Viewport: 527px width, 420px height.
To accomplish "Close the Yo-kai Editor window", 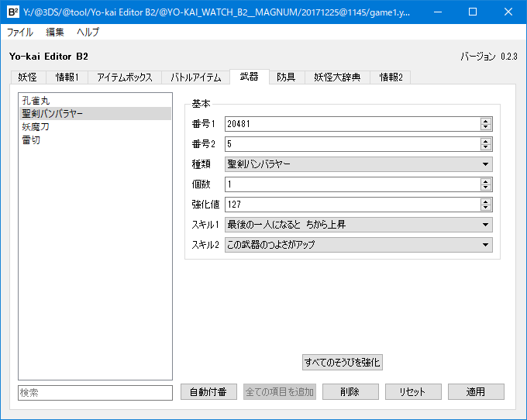I will [x=508, y=12].
